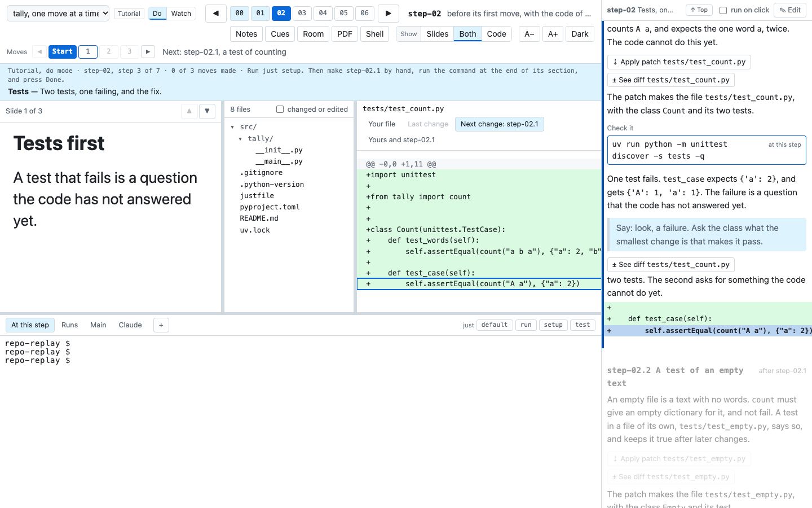
Task: Switch to Do mode
Action: pyautogui.click(x=157, y=14)
